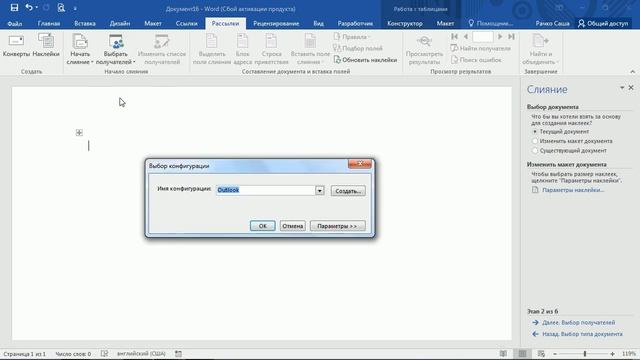Open Найти и объединить dropdown
Screen dimensions: 640x360
coord(540,49)
